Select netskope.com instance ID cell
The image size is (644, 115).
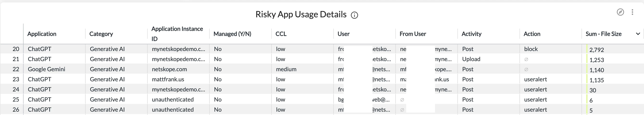[169, 69]
